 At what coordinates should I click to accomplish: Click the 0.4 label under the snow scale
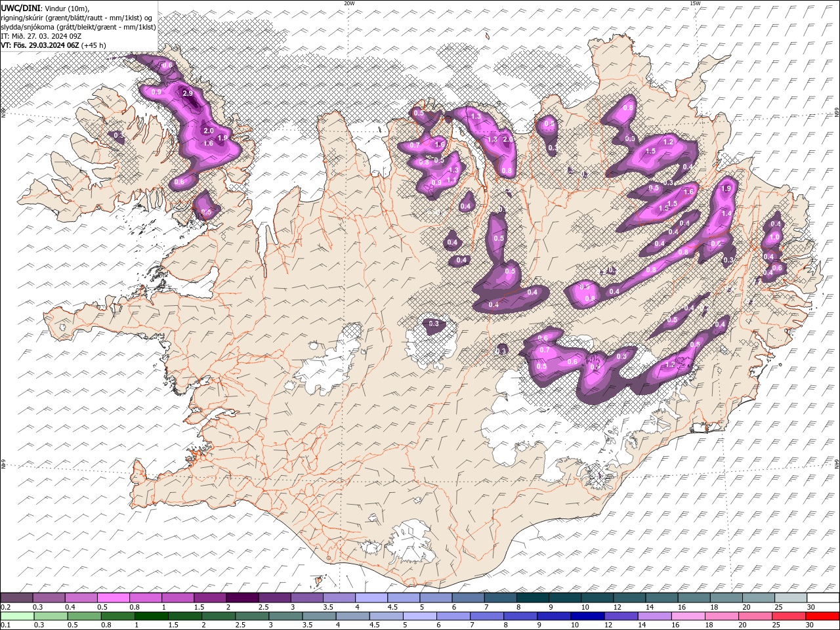pyautogui.click(x=70, y=607)
